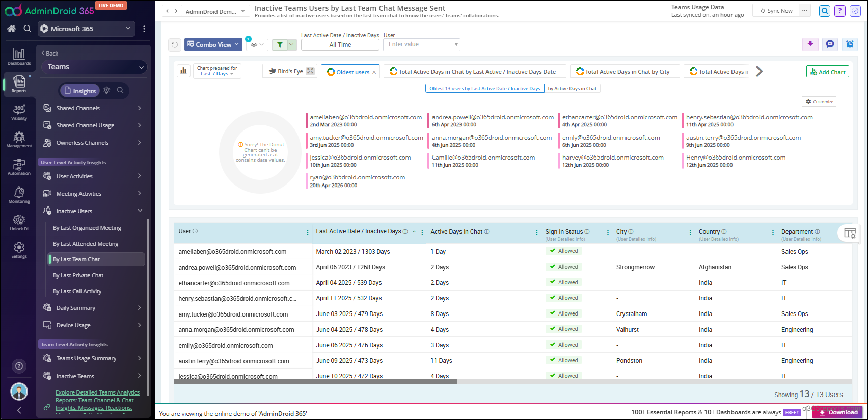
Task: Reset the report with the refresh icon
Action: pyautogui.click(x=175, y=45)
